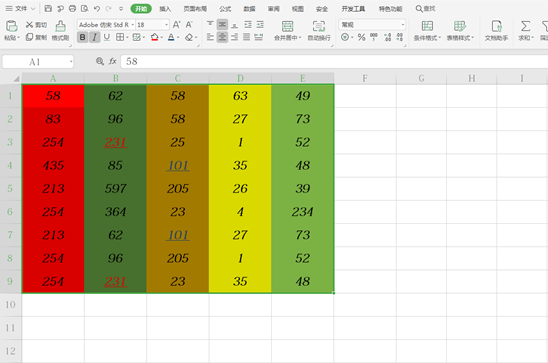Click the percent style icon
This screenshot has height=363, width=548.
click(x=361, y=37)
